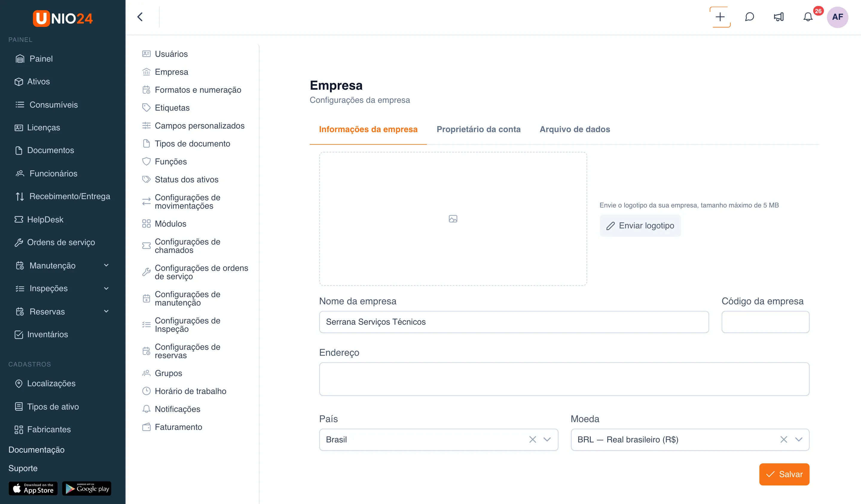Open the País dropdown arrow
Viewport: 861px width, 504px height.
[547, 439]
